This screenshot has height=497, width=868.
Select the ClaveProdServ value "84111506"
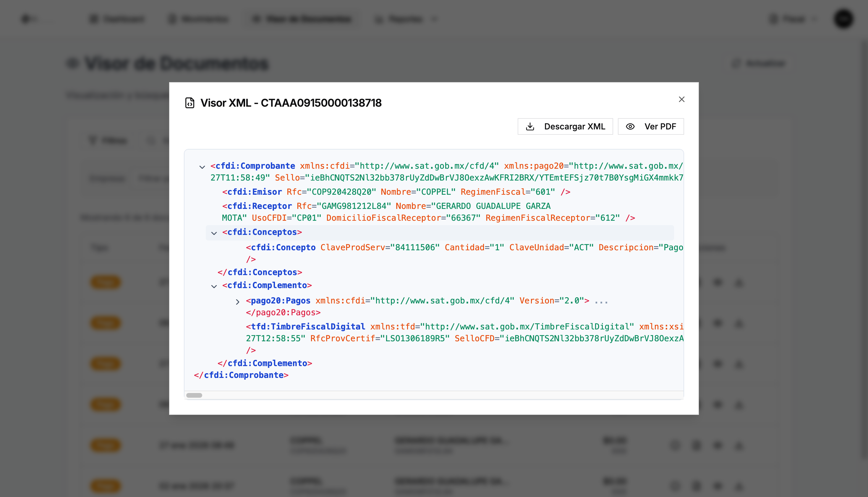[x=415, y=248]
